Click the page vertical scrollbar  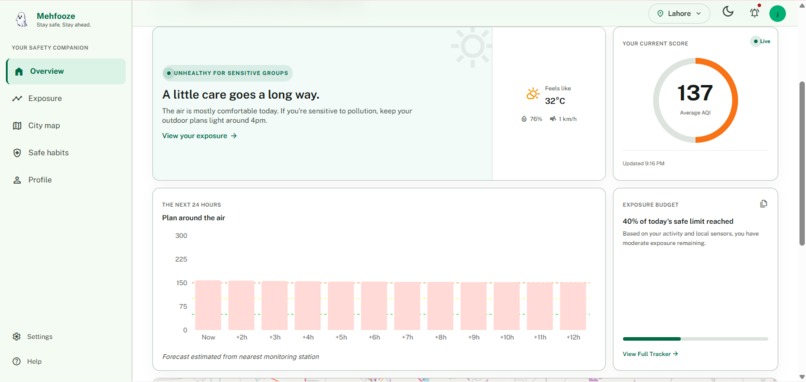click(x=802, y=163)
